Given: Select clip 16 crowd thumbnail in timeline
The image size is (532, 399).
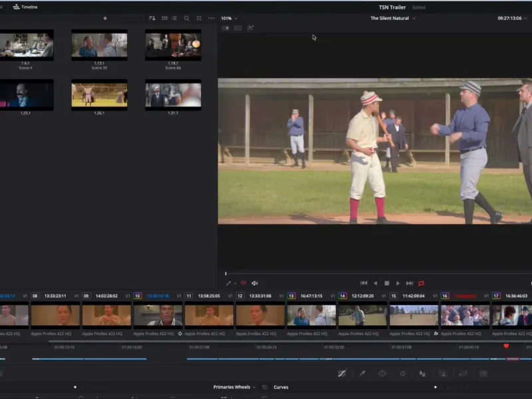Looking at the screenshot, I should click(465, 315).
